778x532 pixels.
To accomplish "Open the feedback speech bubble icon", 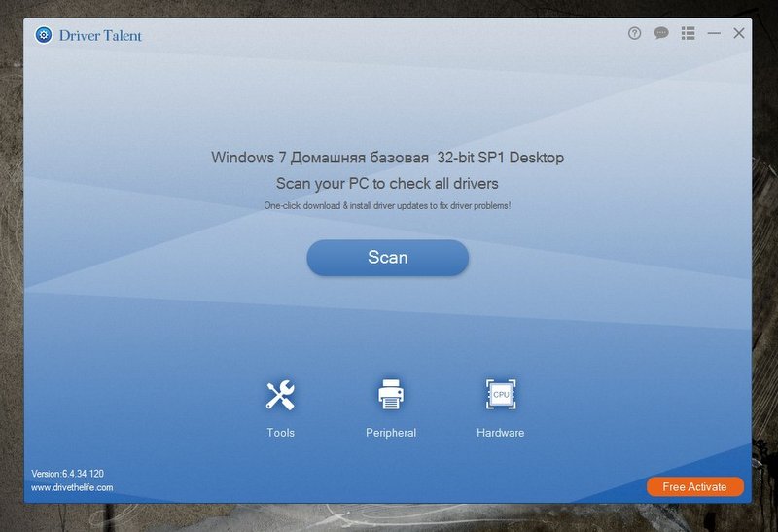I will [661, 33].
